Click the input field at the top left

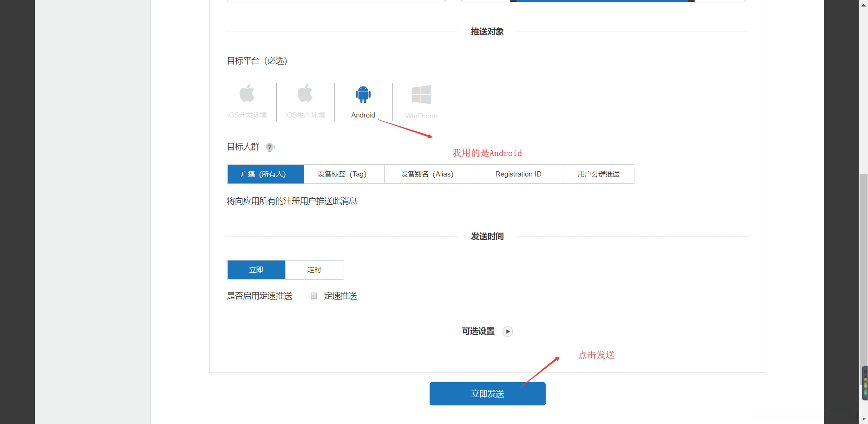pos(336,1)
